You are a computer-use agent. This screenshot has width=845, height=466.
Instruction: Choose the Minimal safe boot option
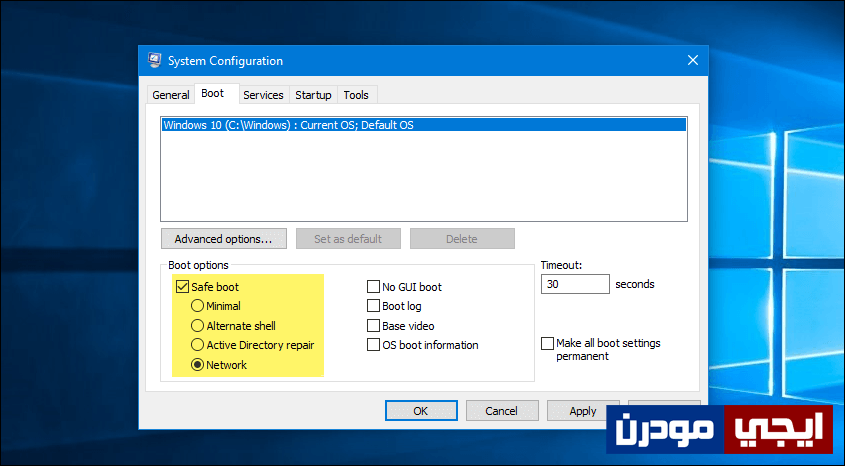coord(197,306)
